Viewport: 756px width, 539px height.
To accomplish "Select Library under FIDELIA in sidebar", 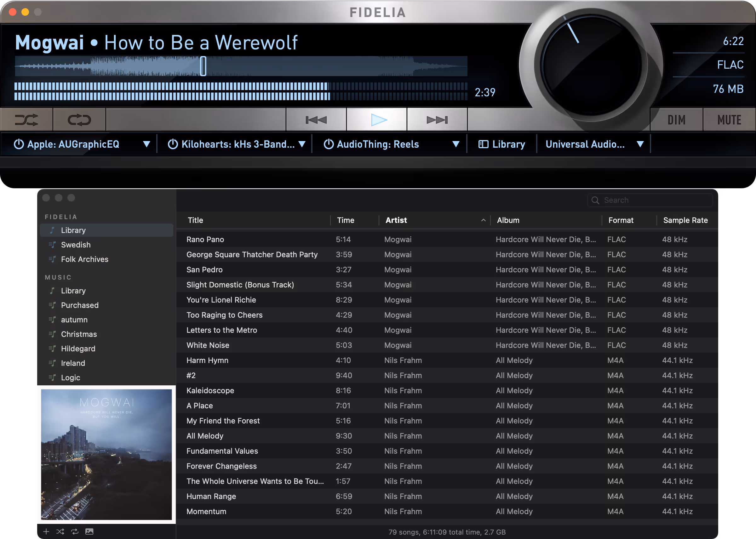I will tap(106, 230).
